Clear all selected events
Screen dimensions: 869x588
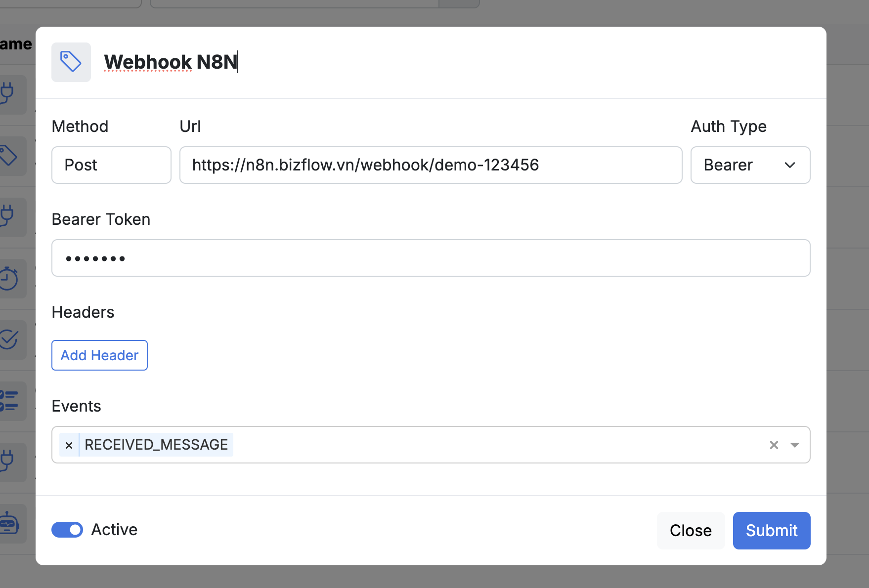click(x=774, y=445)
